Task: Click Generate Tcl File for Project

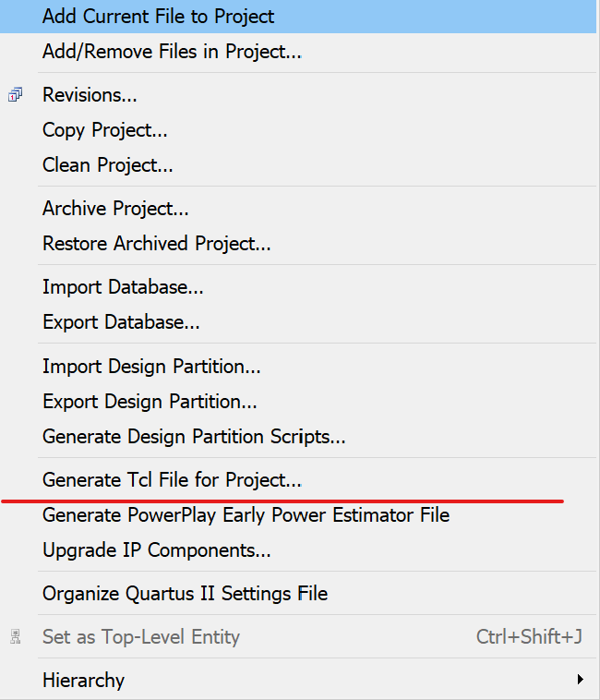Action: [x=172, y=480]
